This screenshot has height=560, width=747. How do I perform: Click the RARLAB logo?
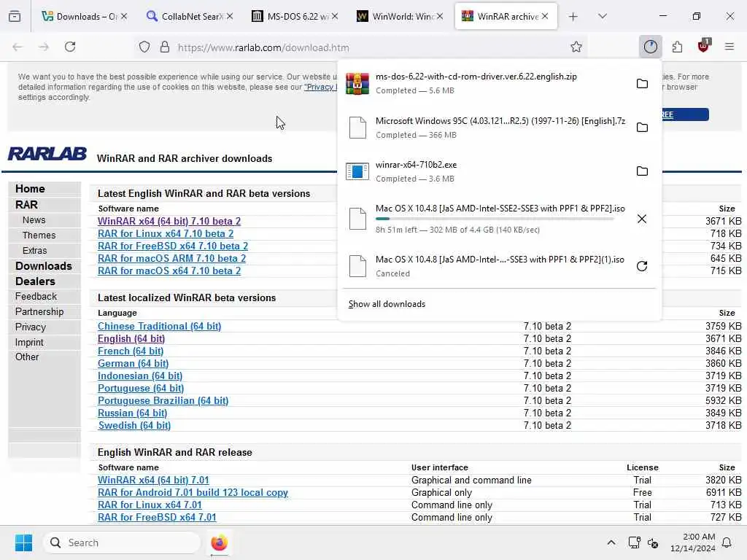coord(47,154)
